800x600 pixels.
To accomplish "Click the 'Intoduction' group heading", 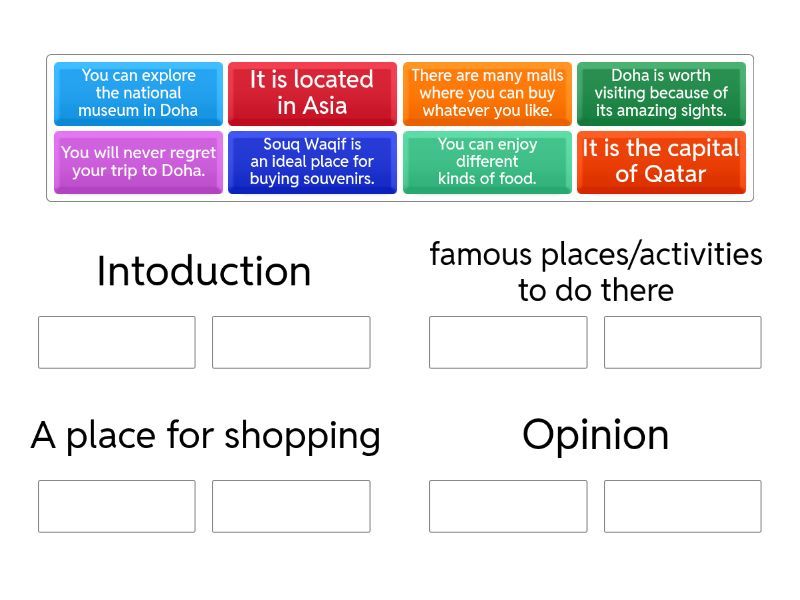I will (x=204, y=272).
